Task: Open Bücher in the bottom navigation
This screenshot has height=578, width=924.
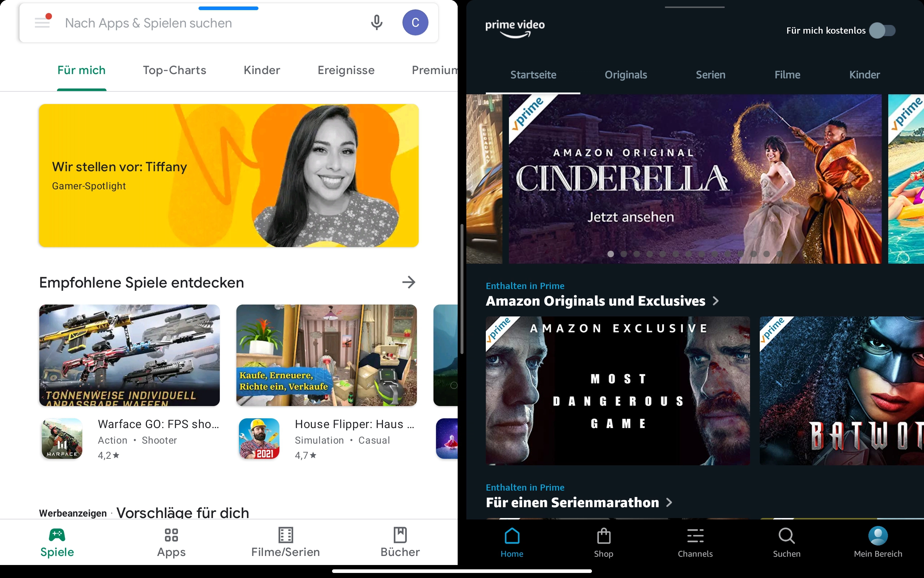Action: (400, 543)
